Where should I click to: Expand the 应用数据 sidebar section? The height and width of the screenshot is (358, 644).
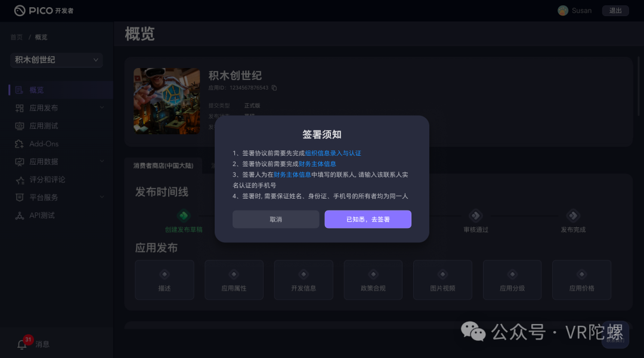point(102,161)
